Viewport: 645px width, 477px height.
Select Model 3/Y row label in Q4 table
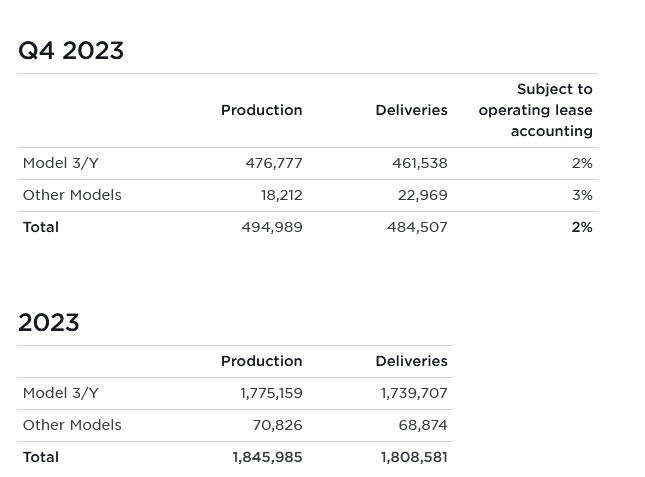[x=61, y=163]
